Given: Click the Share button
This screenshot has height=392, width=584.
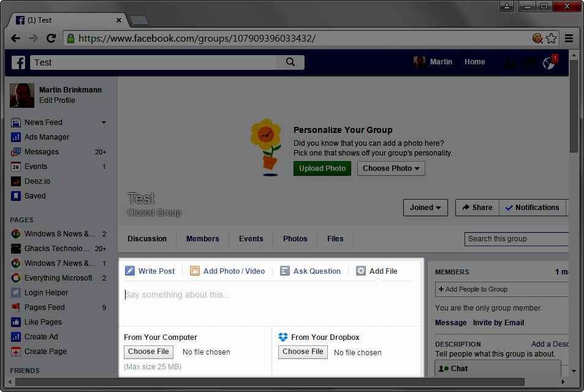Looking at the screenshot, I should pos(477,208).
